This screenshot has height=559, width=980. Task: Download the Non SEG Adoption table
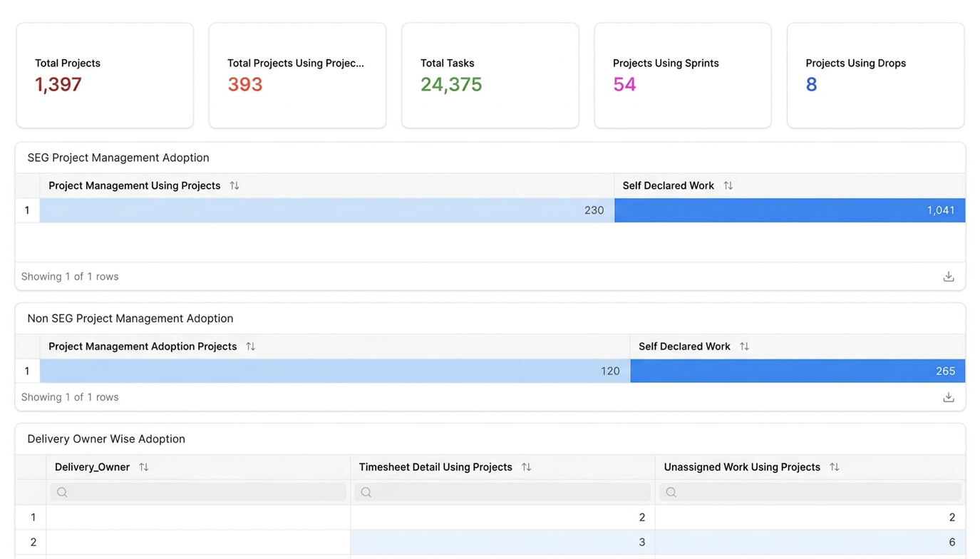949,397
